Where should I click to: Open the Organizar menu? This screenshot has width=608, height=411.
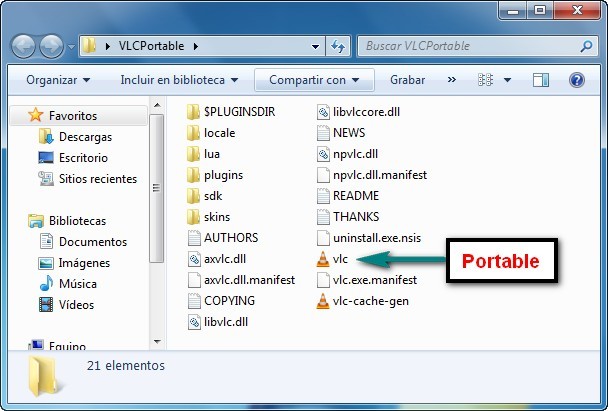click(x=58, y=80)
